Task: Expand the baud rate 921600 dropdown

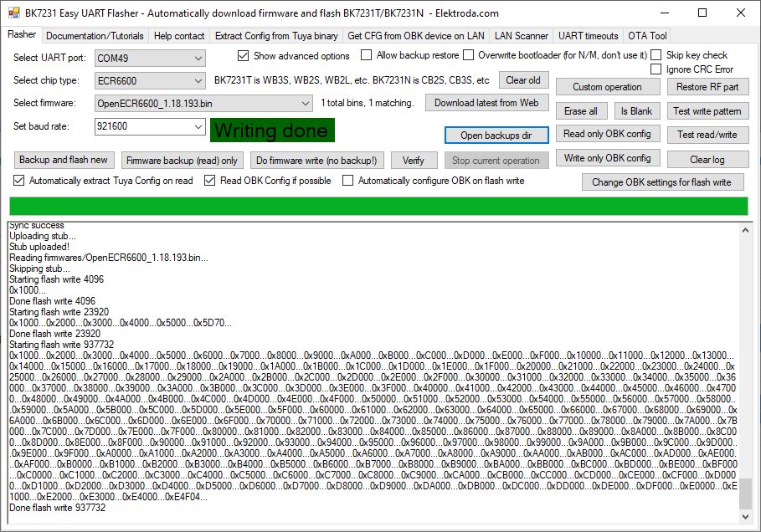Action: 198,126
